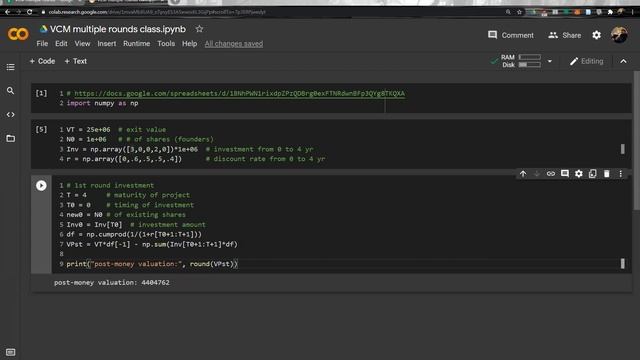Open the Colab home logo
The width and height of the screenshot is (640, 360).
point(18,34)
